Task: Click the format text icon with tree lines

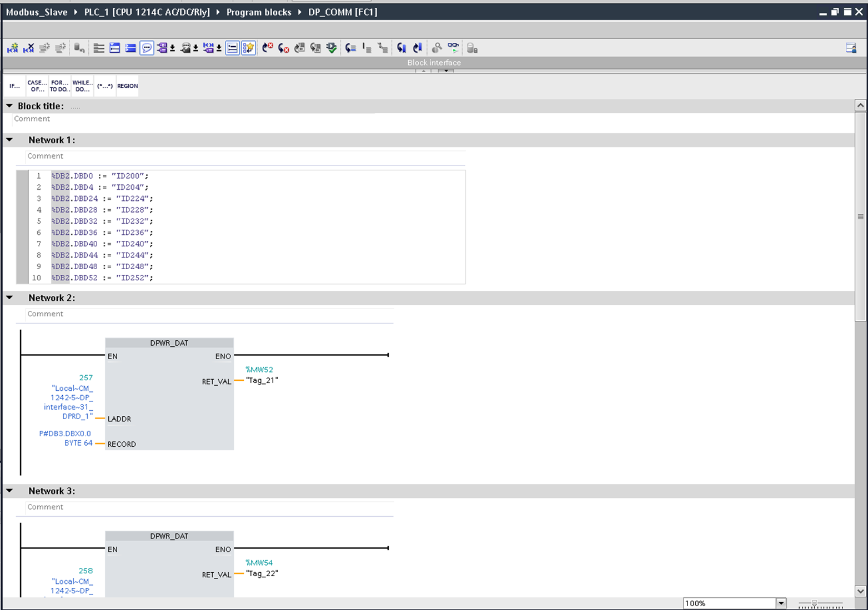Action: (x=383, y=48)
